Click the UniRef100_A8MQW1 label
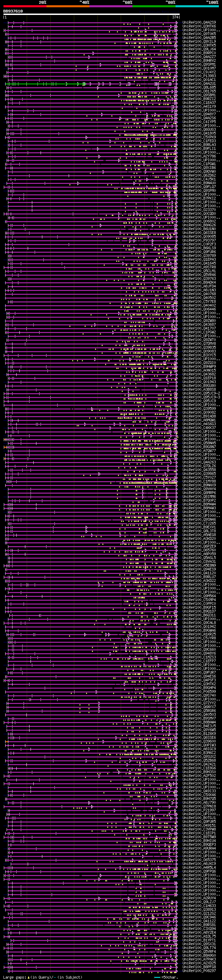The image size is (222, 980). (199, 420)
